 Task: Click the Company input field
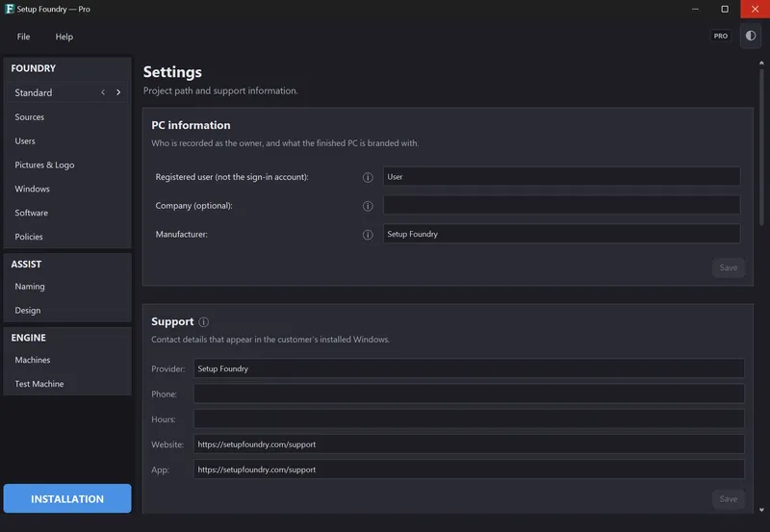pyautogui.click(x=561, y=205)
